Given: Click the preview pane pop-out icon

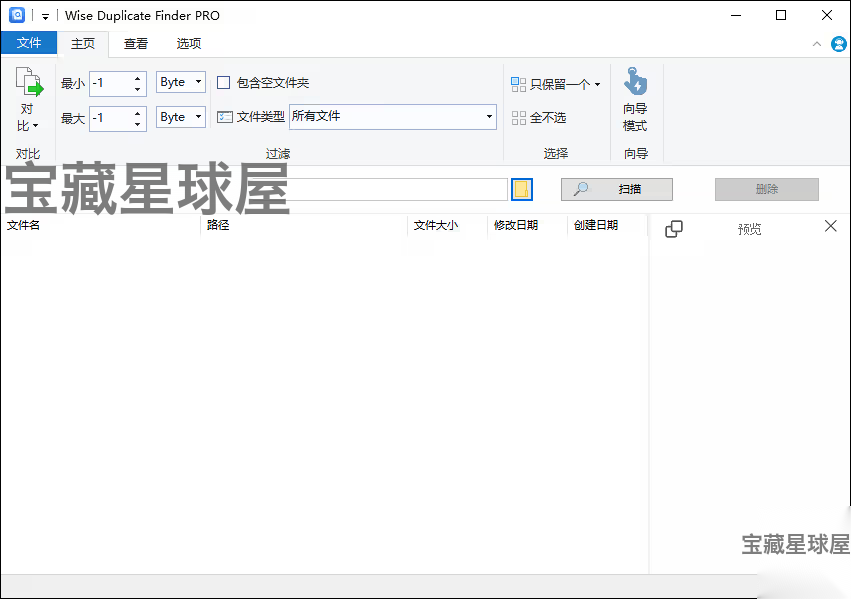Looking at the screenshot, I should point(674,229).
